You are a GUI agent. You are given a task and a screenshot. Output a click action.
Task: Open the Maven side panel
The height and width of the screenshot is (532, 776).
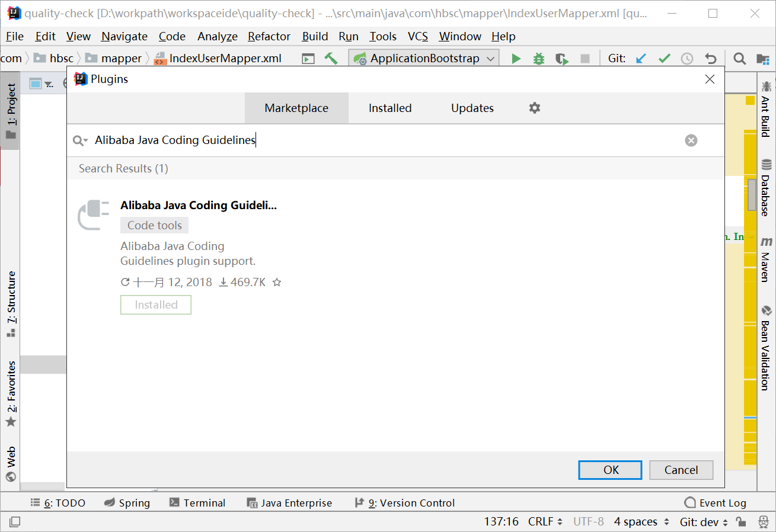coord(766,259)
